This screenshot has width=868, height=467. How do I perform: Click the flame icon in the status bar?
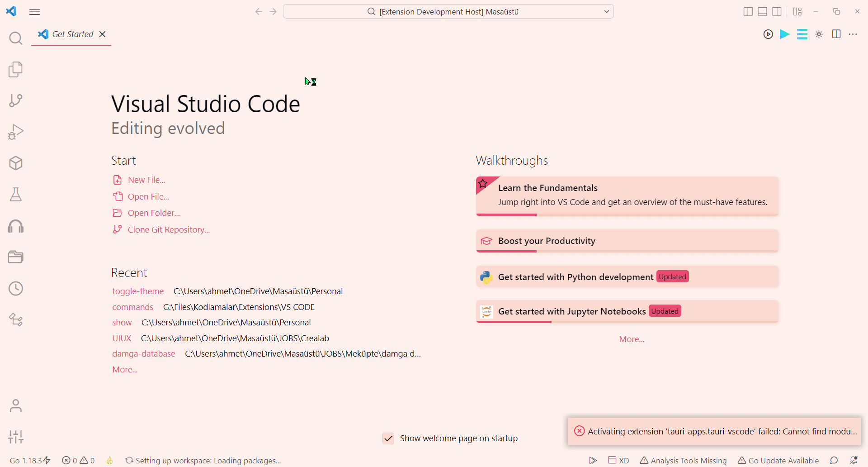[x=110, y=461]
